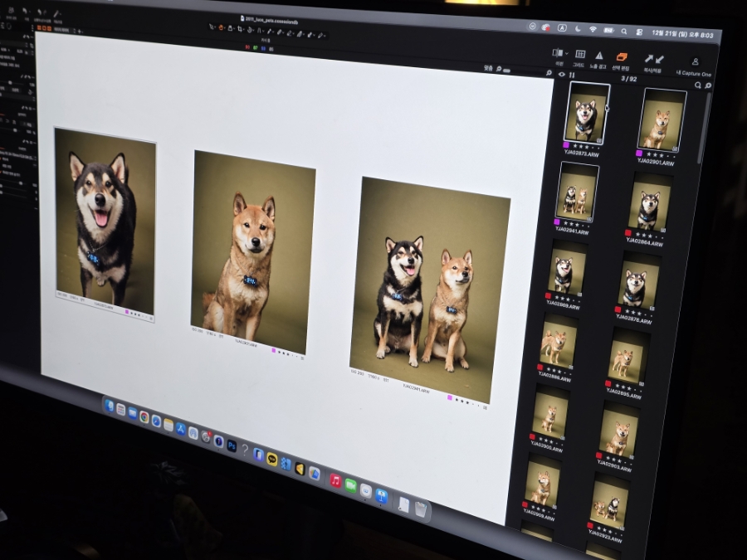Select thumbnail YJA02901.ARW in browser
The image size is (747, 560).
[x=662, y=120]
